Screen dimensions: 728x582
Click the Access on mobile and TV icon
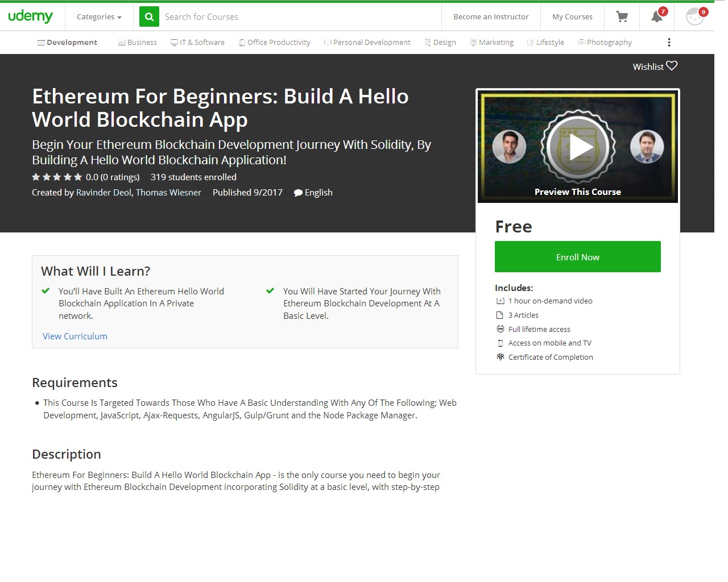tap(500, 343)
